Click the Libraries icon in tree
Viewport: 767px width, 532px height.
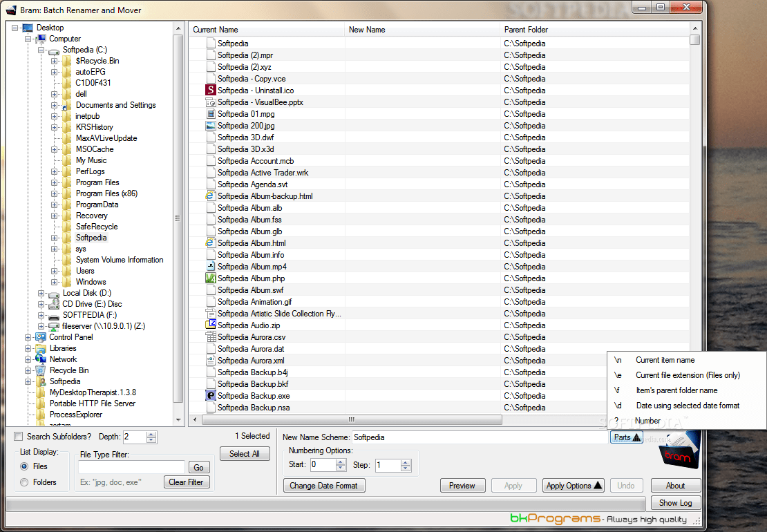(x=41, y=348)
